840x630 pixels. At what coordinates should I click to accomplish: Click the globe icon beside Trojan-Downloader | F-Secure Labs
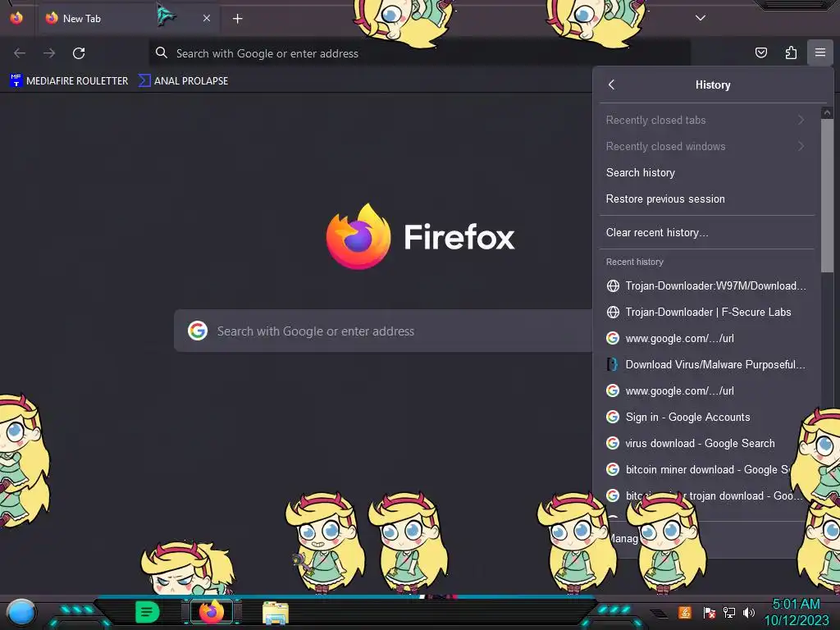pyautogui.click(x=613, y=312)
